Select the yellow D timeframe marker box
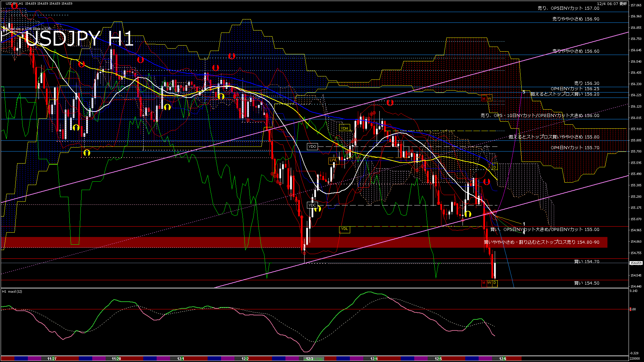Viewport: 644px width, 362px height. pyautogui.click(x=495, y=283)
